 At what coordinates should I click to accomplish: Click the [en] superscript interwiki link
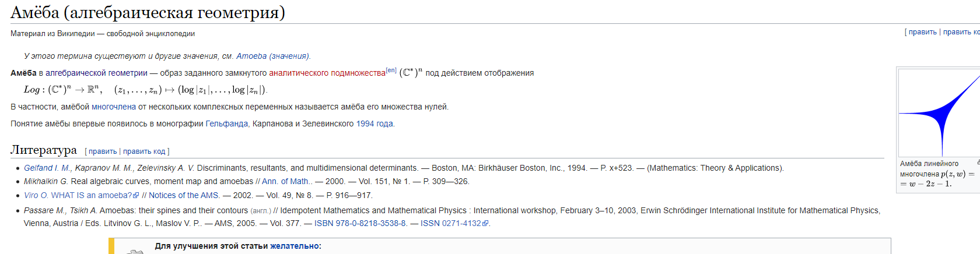(x=391, y=70)
